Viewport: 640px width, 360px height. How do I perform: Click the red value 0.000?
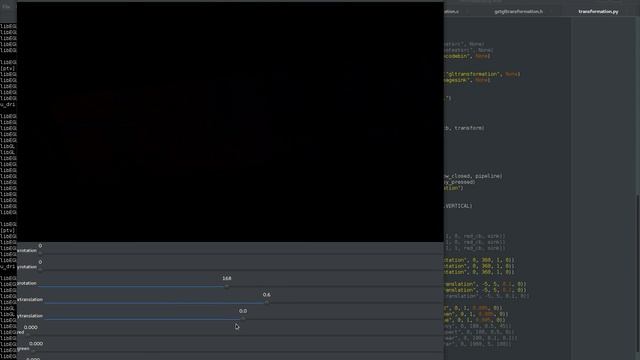click(x=31, y=327)
